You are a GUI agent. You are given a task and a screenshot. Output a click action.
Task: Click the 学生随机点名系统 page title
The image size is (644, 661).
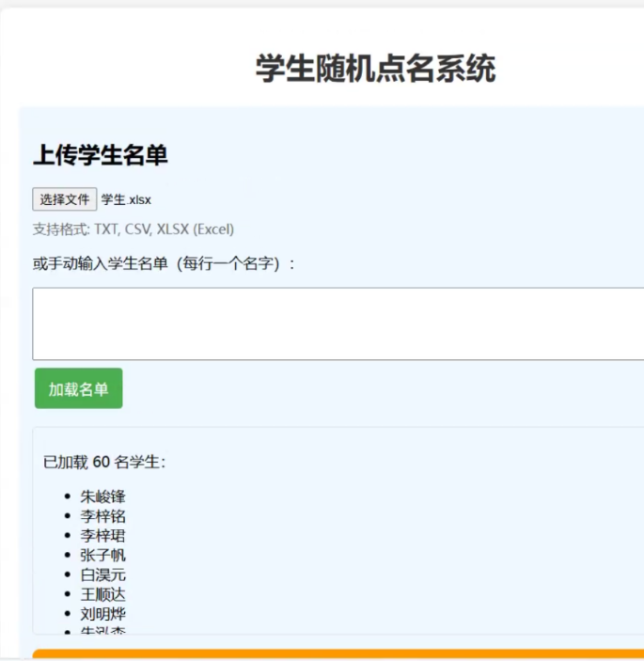[375, 69]
